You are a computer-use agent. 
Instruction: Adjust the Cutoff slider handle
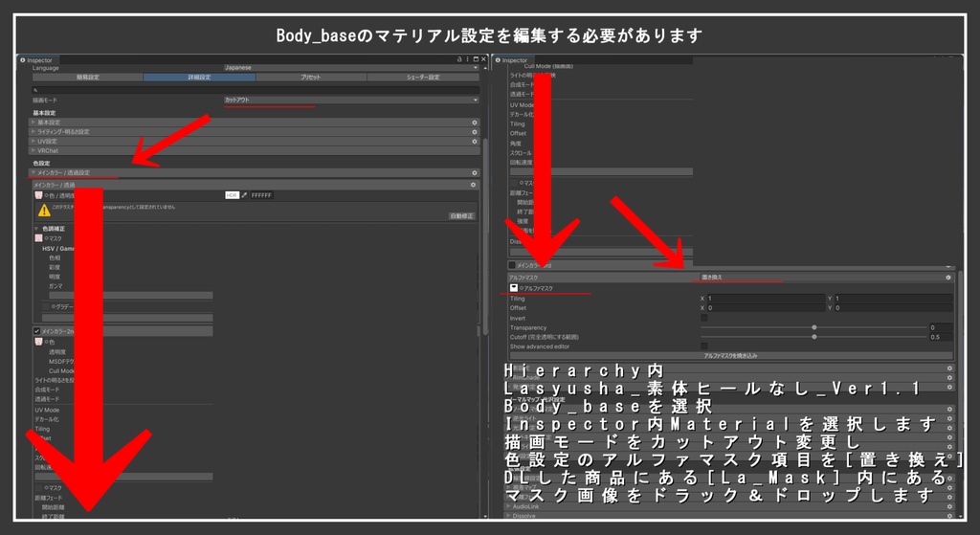[x=813, y=337]
